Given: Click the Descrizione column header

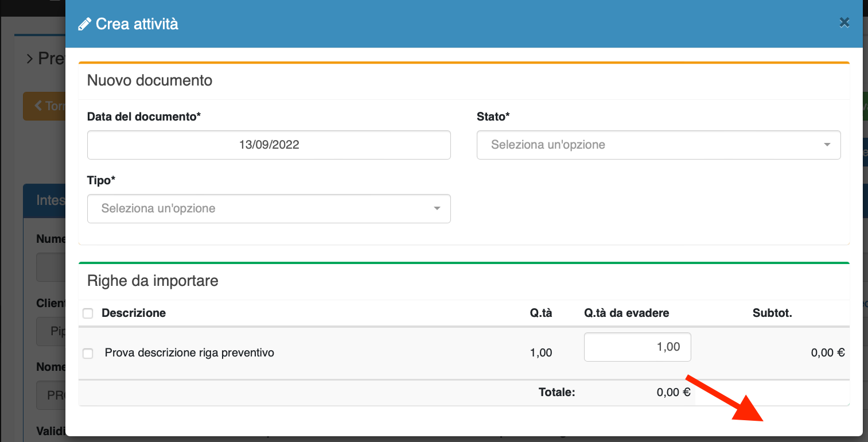Looking at the screenshot, I should click(133, 313).
